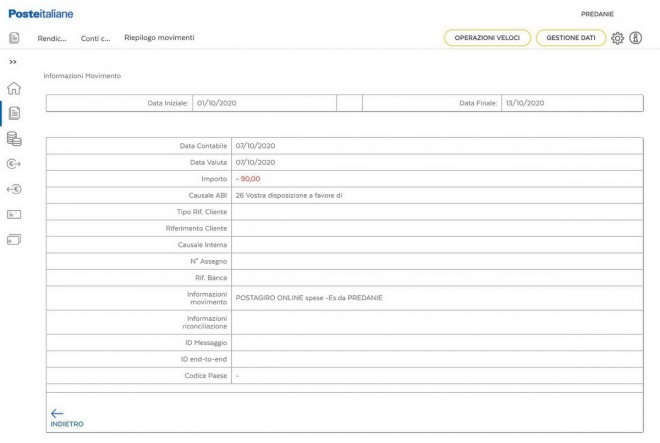Image resolution: width=660 pixels, height=443 pixels.
Task: Switch to the Rendic... tab
Action: [x=51, y=38]
